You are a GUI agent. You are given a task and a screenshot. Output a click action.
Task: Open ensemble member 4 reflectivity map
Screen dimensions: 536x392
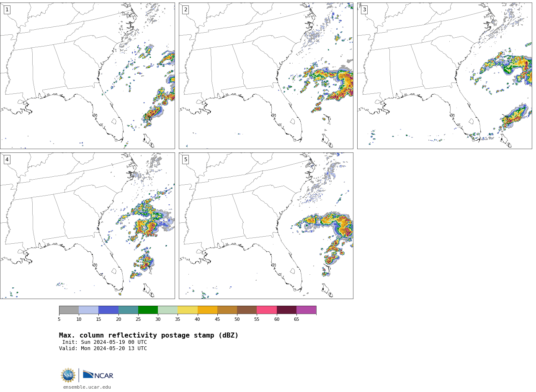(x=88, y=226)
